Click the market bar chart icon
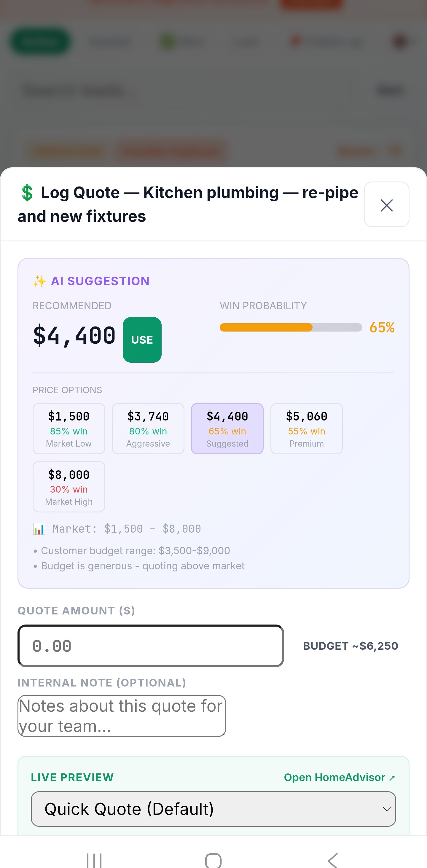427x868 pixels. tap(39, 529)
